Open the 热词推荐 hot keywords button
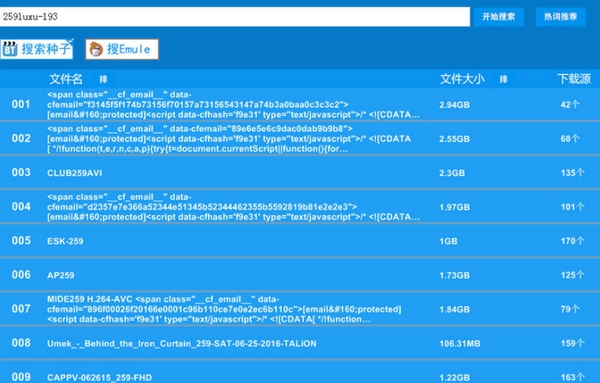The width and height of the screenshot is (600, 383). point(561,17)
